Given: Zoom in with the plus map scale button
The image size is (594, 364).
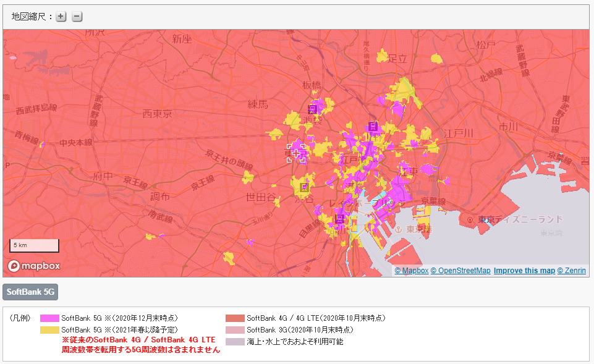Looking at the screenshot, I should (x=61, y=17).
